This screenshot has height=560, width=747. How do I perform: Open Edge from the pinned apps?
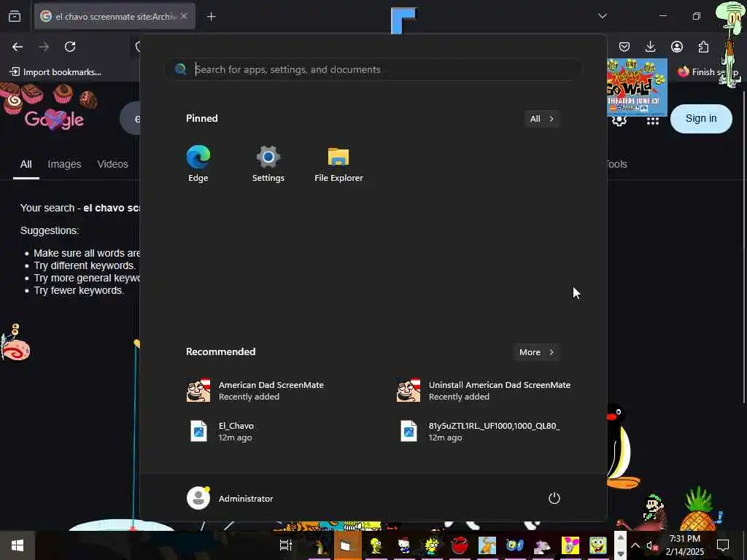pos(198,163)
